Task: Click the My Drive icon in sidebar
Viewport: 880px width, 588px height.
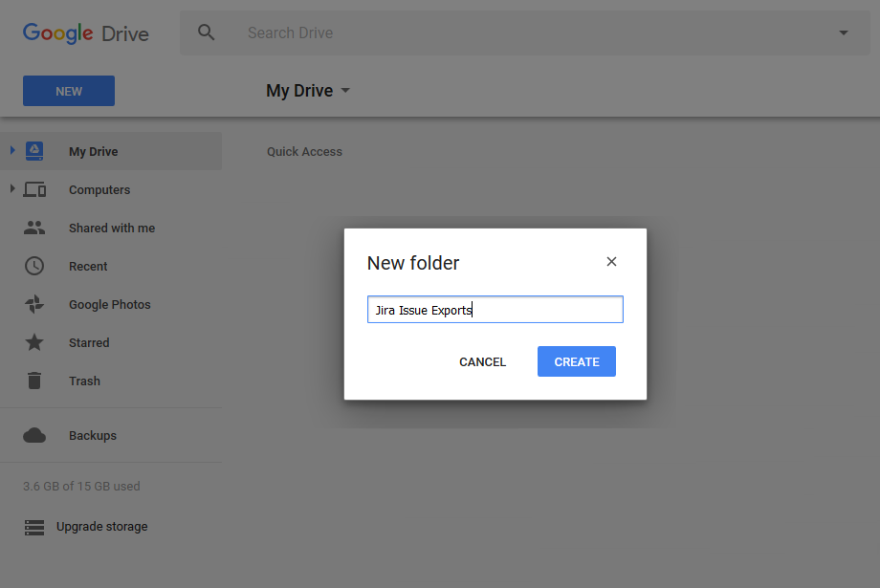Action: tap(34, 151)
